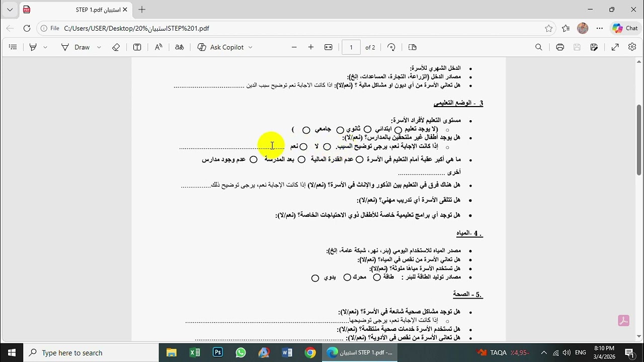
Task: Click the scroll down arrow of scrollbar
Action: pos(639,336)
